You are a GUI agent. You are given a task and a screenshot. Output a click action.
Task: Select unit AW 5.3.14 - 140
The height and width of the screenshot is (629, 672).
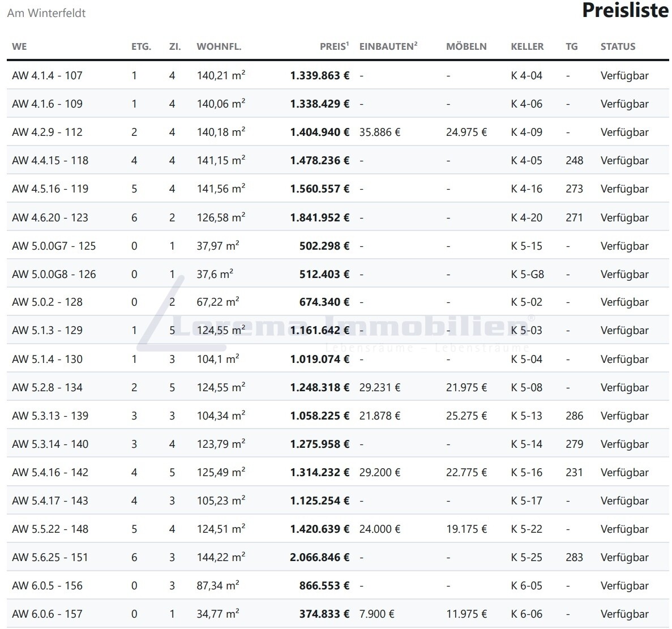click(x=50, y=444)
